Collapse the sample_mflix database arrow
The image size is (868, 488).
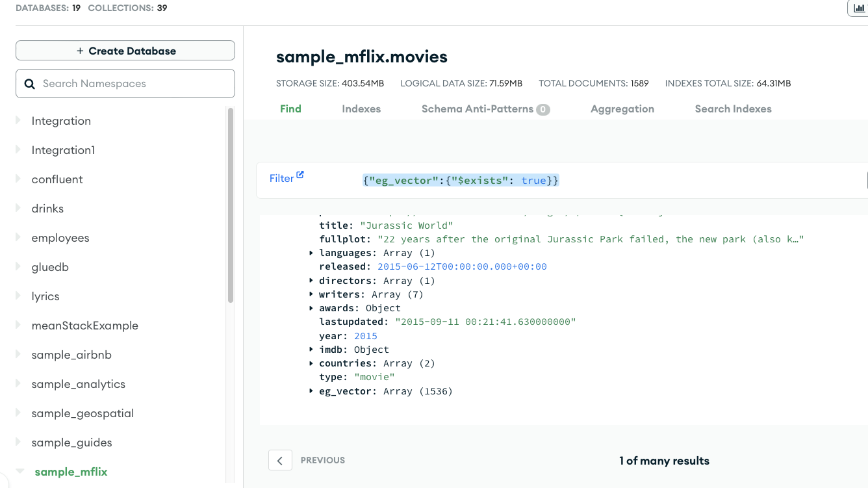click(x=19, y=472)
